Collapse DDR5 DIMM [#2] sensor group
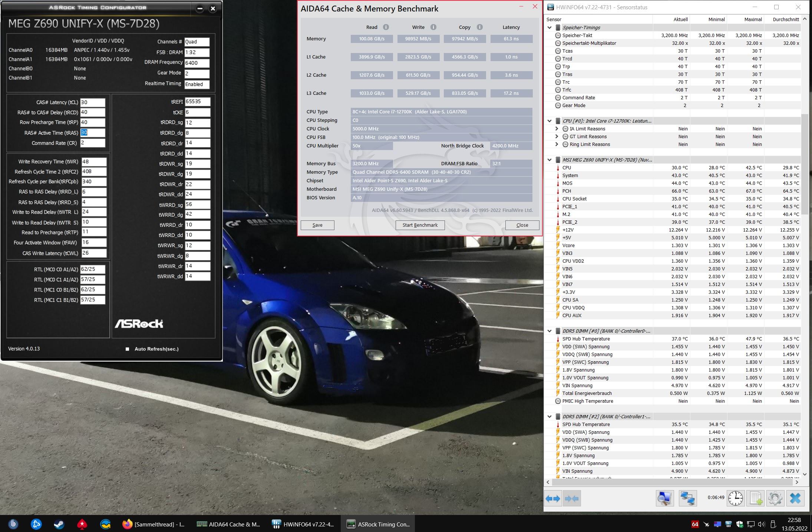Screen dimensions: 812x532 (549, 416)
